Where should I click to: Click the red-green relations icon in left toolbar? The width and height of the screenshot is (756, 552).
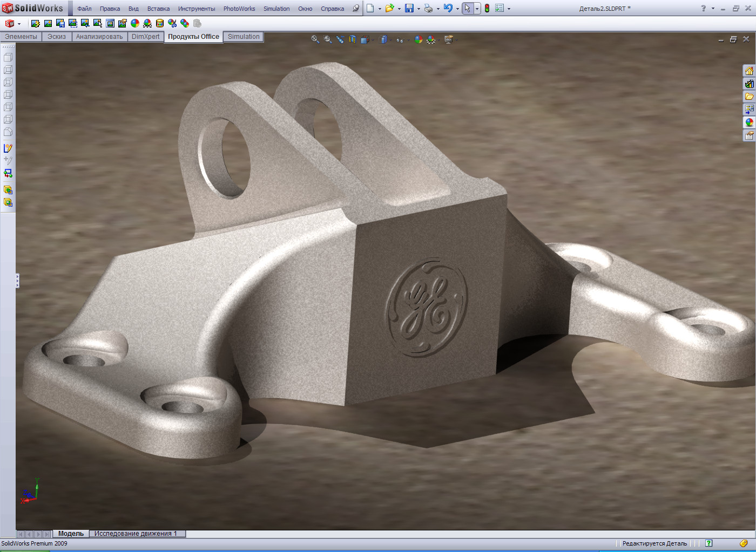point(8,173)
